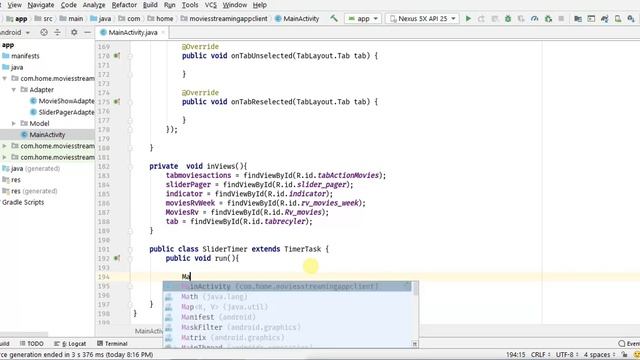
Task: Open the TODO tool window
Action: [32, 344]
